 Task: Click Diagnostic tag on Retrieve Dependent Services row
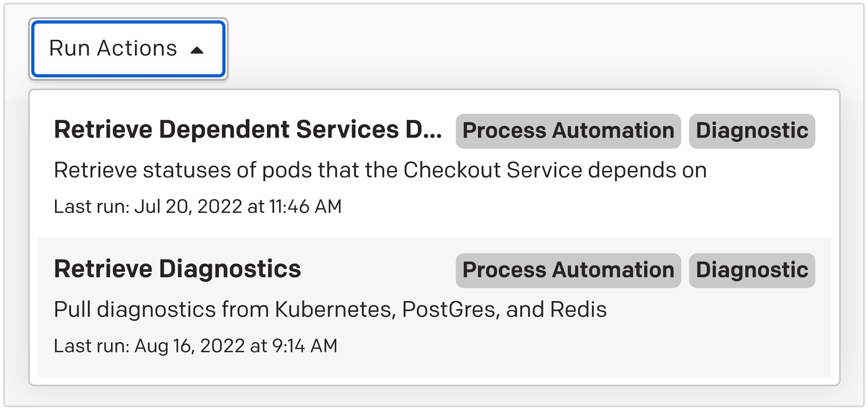click(x=751, y=131)
